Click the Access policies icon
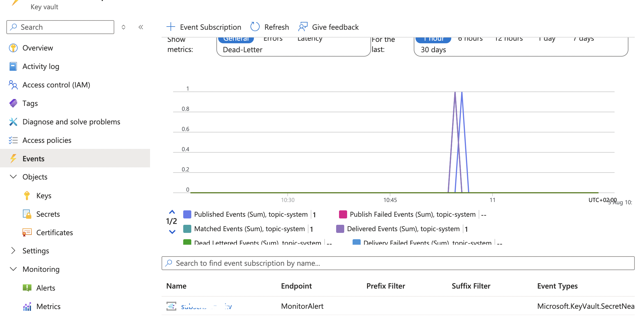This screenshot has height=318, width=644. [x=13, y=140]
